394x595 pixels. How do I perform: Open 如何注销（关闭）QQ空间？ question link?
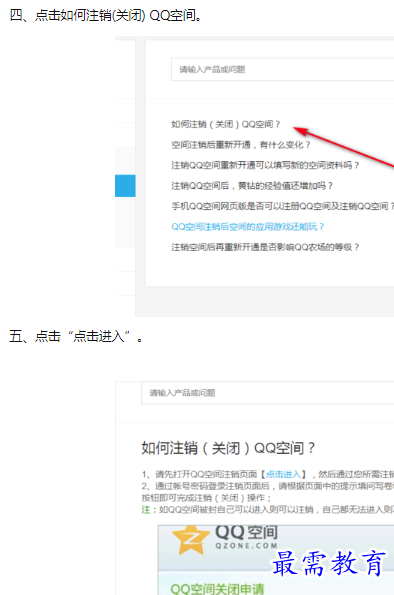click(225, 124)
